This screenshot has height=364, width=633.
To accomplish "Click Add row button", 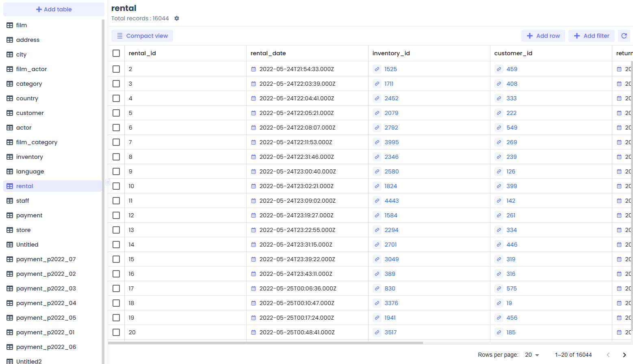I will tap(543, 36).
